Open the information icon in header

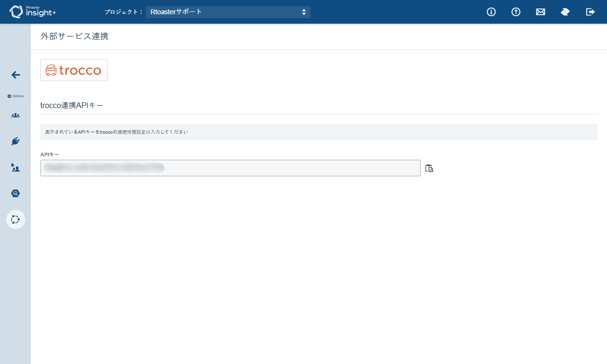[x=491, y=12]
